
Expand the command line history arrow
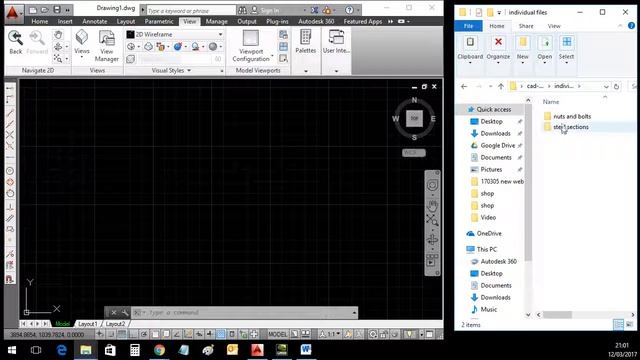pyautogui.click(x=354, y=313)
